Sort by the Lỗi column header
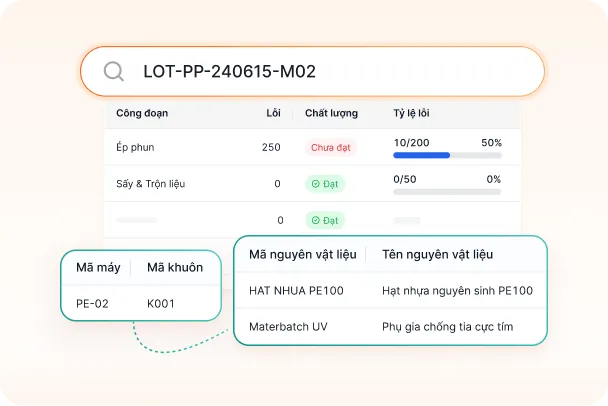Viewport: 608px width, 406px height. click(x=273, y=113)
